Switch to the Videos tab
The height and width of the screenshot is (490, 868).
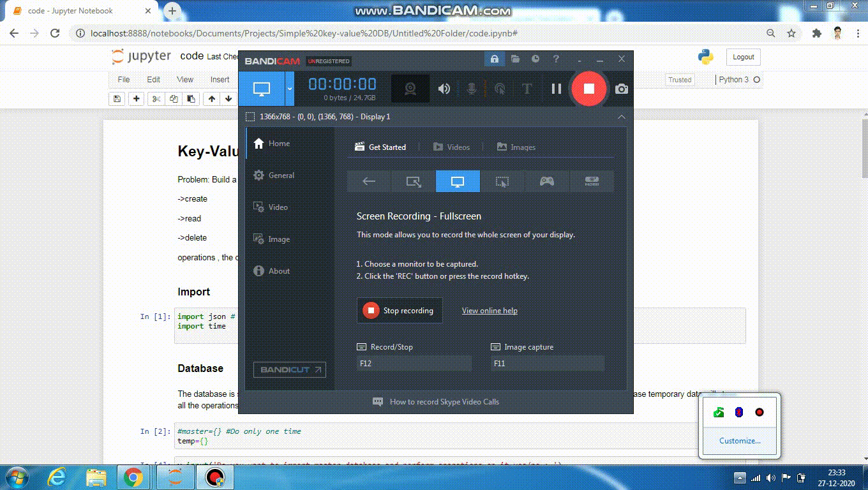coord(451,147)
